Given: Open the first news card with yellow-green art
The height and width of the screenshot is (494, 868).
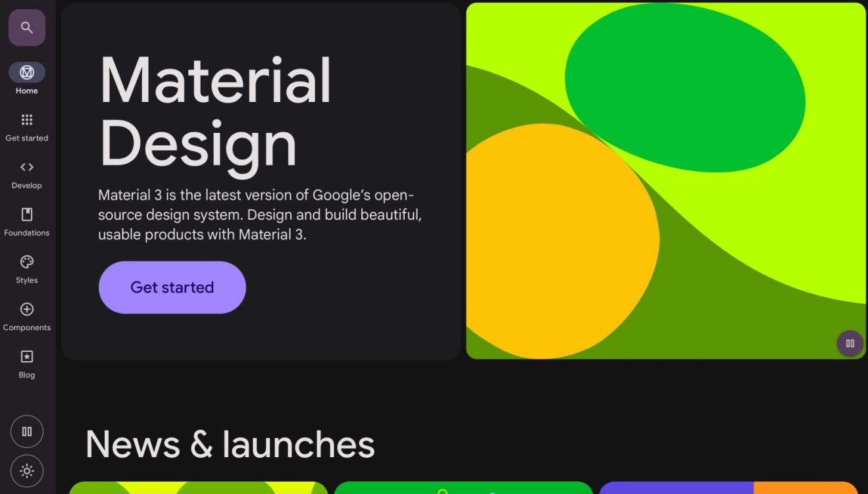Looking at the screenshot, I should pos(198,487).
